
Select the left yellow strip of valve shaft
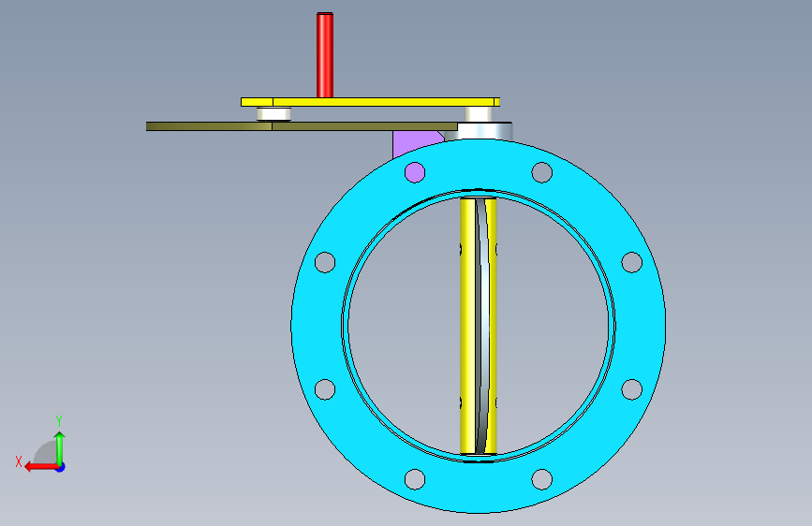coord(467,326)
